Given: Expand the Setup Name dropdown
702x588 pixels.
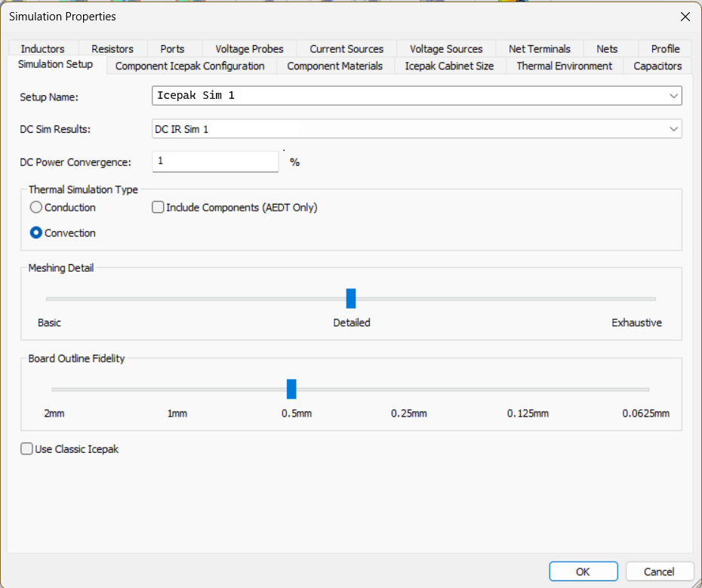Looking at the screenshot, I should (673, 96).
